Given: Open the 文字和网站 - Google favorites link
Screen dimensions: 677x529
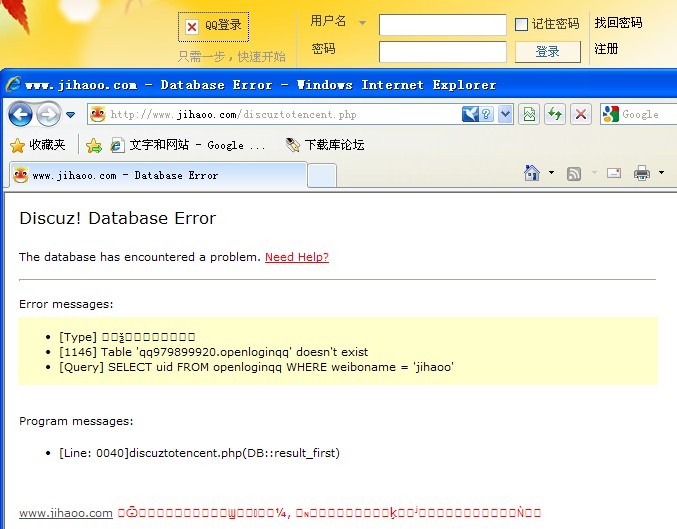Looking at the screenshot, I should (x=188, y=145).
